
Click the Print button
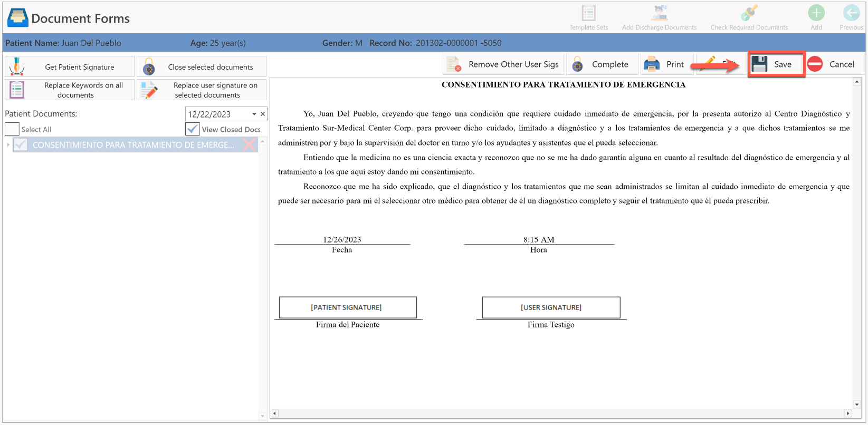click(x=667, y=64)
